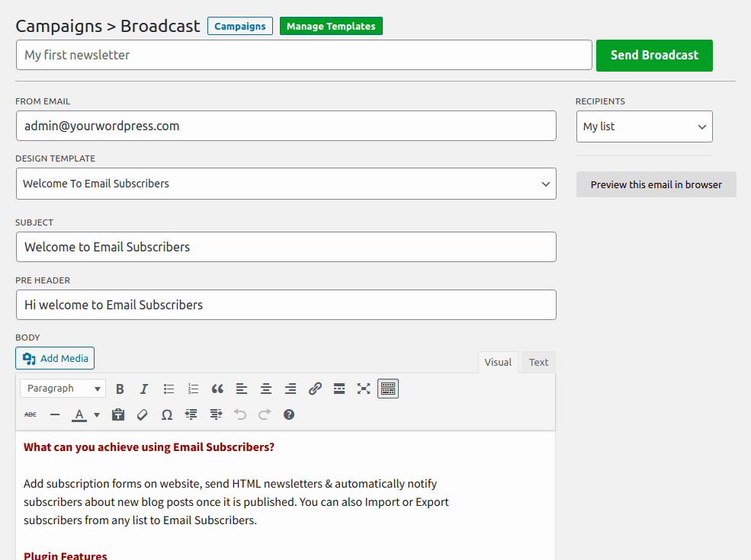This screenshot has height=560, width=751.
Task: Insert Read More tag
Action: (x=339, y=389)
